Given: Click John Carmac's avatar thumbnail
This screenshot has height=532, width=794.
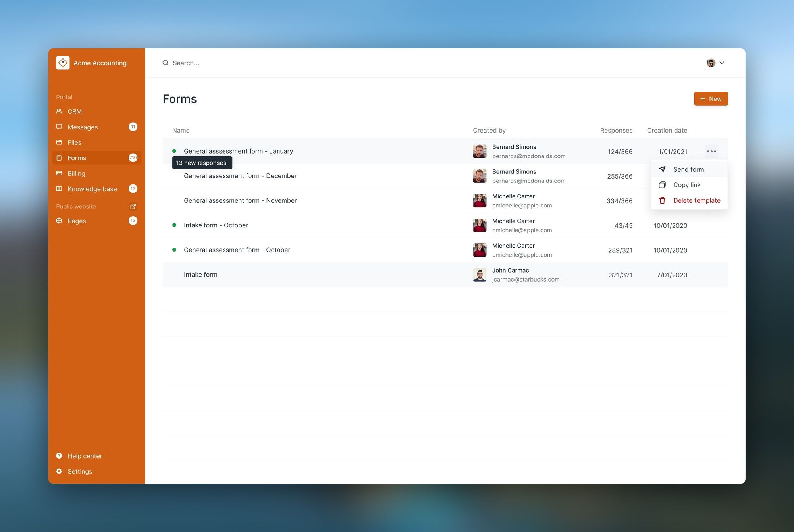Looking at the screenshot, I should pyautogui.click(x=479, y=275).
